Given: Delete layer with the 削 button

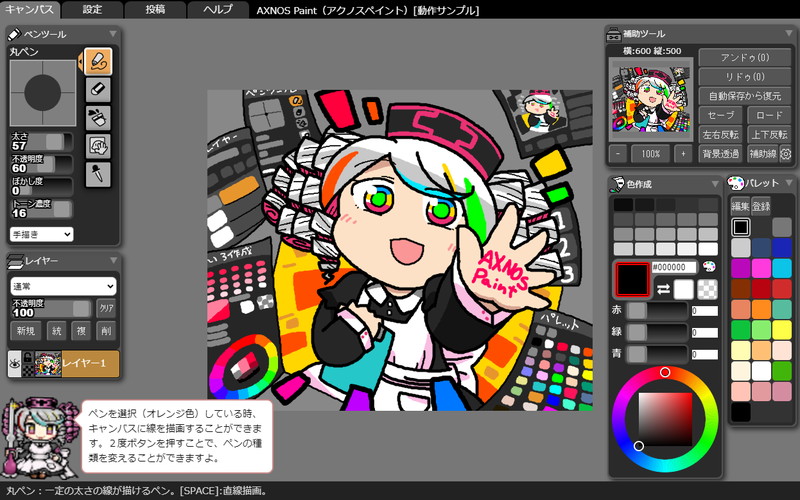Looking at the screenshot, I should [x=106, y=331].
